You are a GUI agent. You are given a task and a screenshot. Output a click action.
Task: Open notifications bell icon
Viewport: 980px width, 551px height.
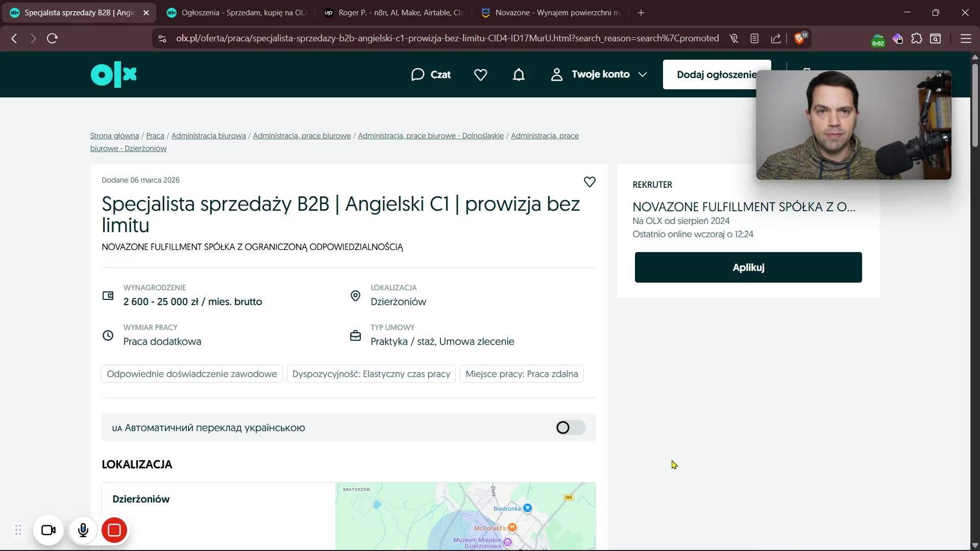click(519, 75)
